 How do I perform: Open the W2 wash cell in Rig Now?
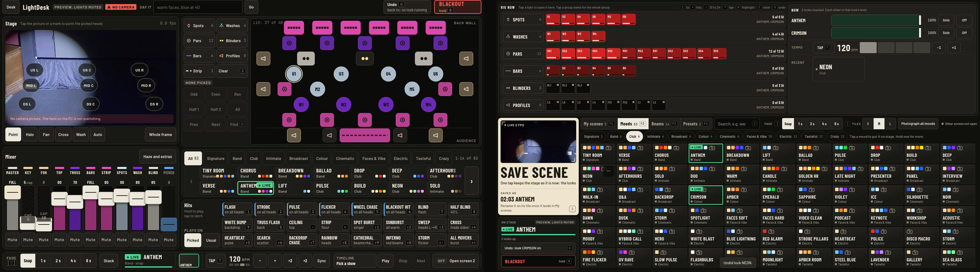click(x=568, y=37)
